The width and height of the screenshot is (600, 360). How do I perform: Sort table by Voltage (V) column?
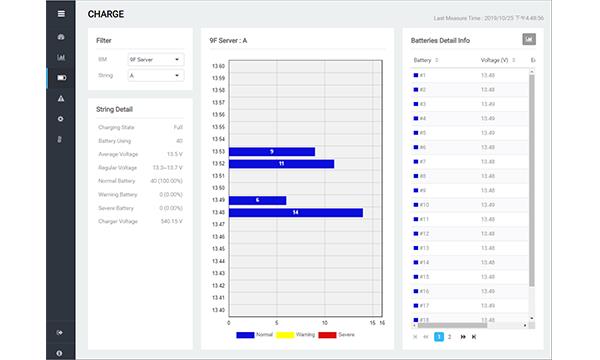tap(498, 60)
